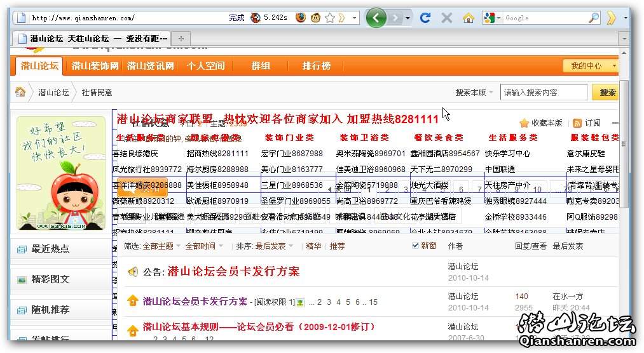Screen dimensions: 644x353
Task: Bookmark the page with the star icon
Action: coord(330,18)
